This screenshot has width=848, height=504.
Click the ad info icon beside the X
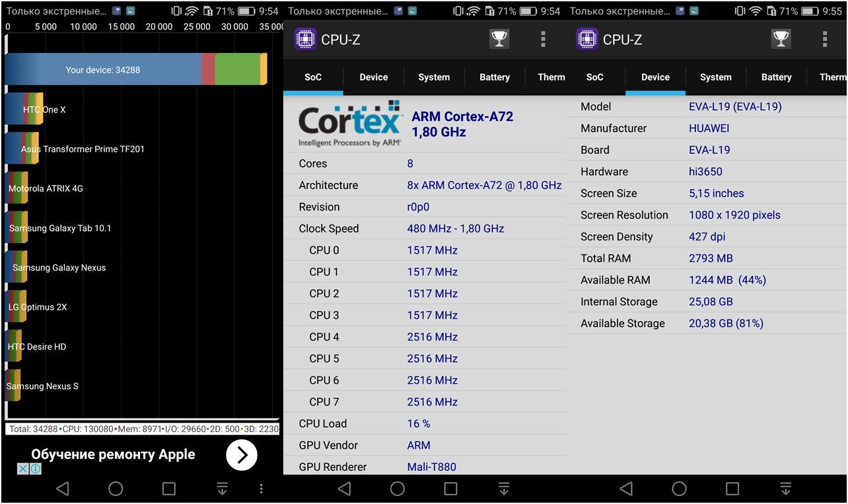36,468
